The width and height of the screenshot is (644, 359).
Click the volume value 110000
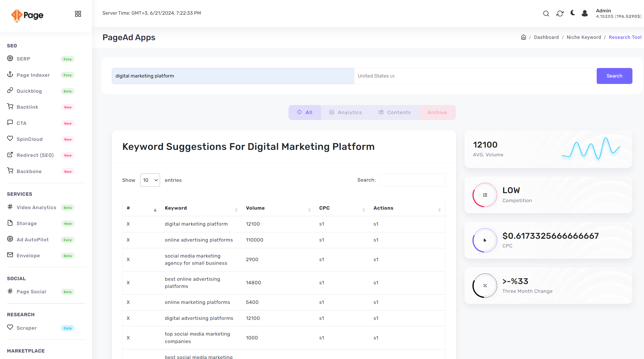click(255, 240)
